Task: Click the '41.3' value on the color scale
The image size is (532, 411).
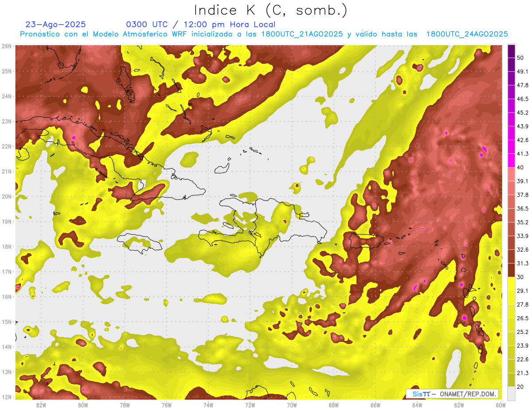Action: (x=522, y=154)
